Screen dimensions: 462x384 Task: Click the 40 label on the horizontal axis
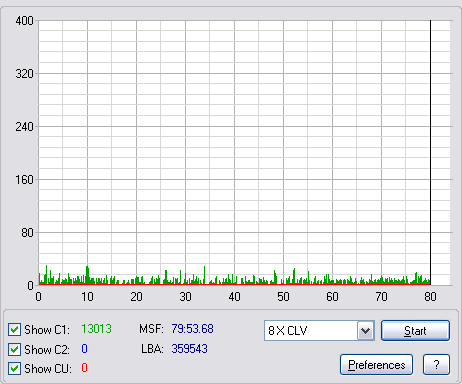click(234, 297)
